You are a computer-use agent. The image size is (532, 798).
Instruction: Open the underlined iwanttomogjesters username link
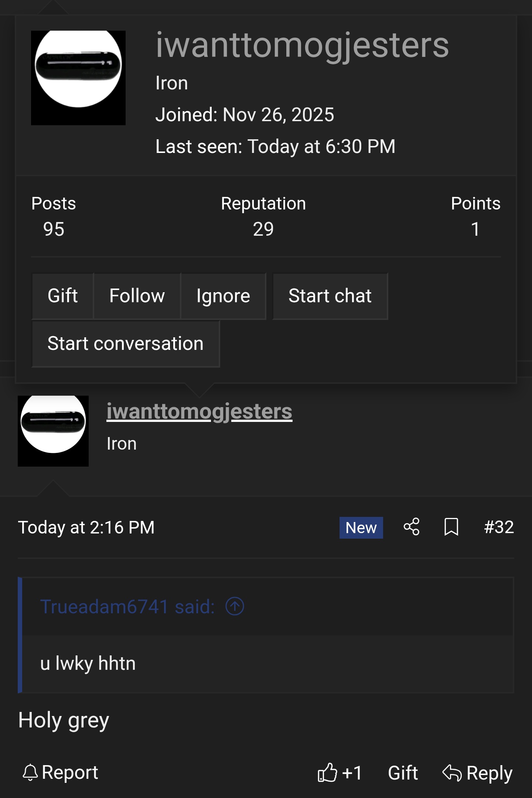pyautogui.click(x=199, y=412)
